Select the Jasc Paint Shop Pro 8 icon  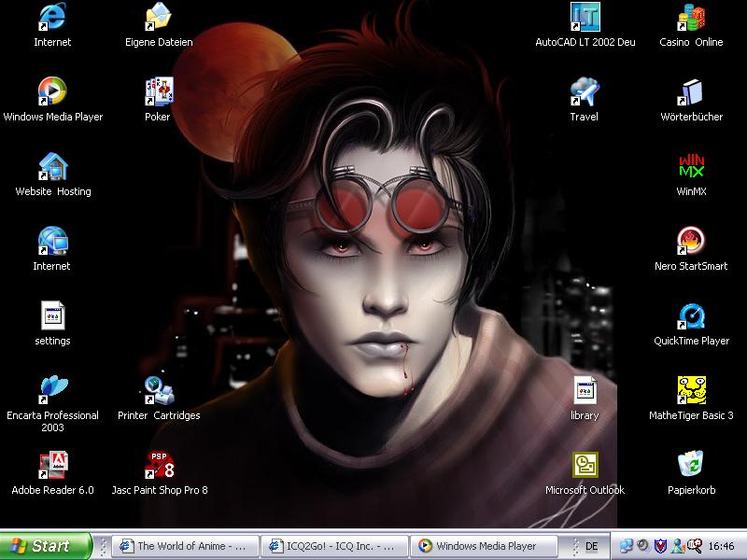pos(159,464)
